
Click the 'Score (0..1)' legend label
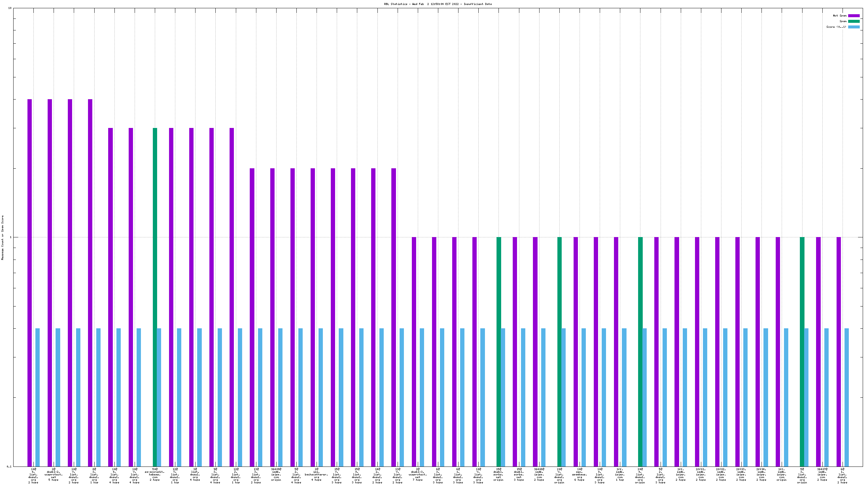(x=836, y=27)
